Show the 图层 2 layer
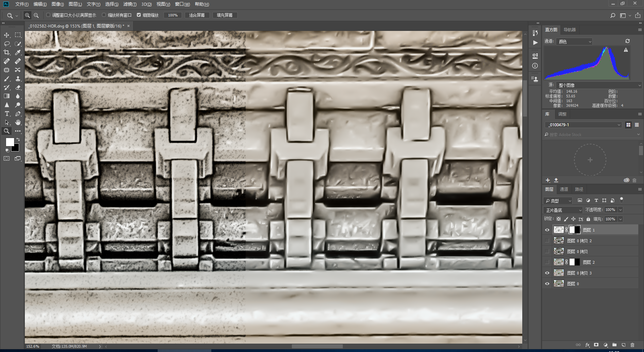This screenshot has width=644, height=352. tap(547, 262)
